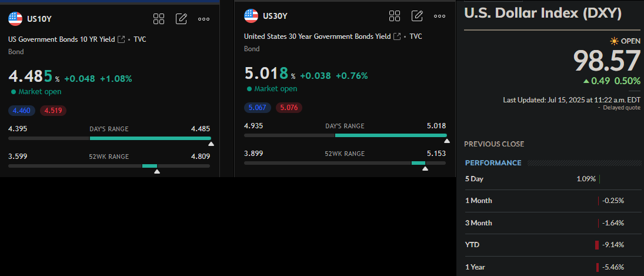
Task: Click the U.S. Dollar Index (DXY) heading
Action: pyautogui.click(x=543, y=13)
